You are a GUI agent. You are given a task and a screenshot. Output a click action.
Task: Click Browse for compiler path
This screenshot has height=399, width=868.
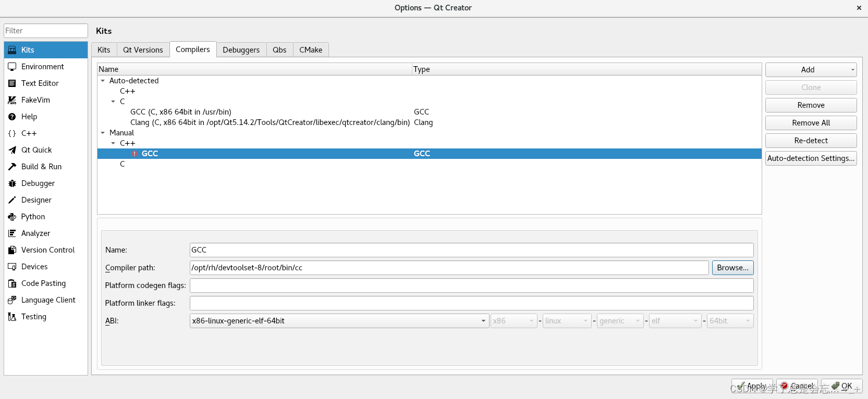pos(732,268)
